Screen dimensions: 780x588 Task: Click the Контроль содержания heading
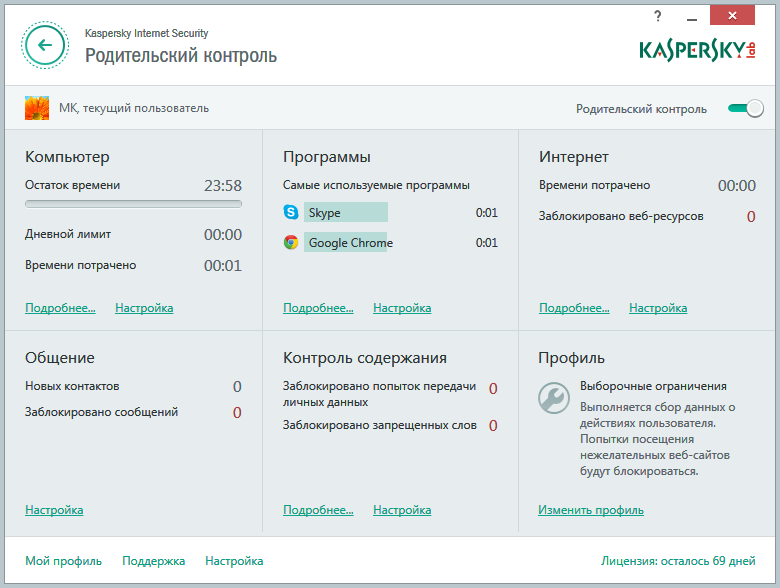[x=365, y=358]
